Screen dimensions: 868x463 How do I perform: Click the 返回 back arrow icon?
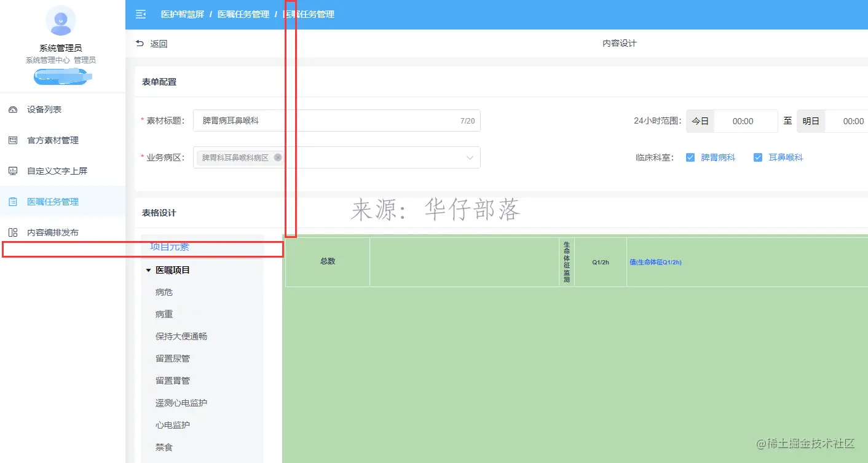point(140,44)
